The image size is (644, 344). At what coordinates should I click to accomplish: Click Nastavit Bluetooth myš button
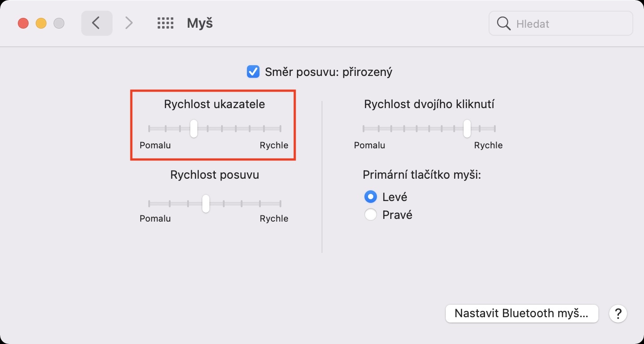coord(522,313)
